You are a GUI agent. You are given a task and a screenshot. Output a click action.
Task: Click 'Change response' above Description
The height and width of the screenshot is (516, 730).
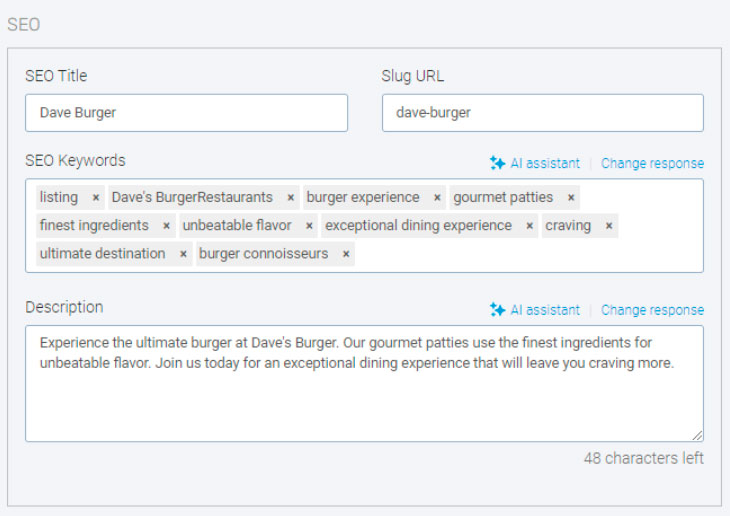pos(652,310)
